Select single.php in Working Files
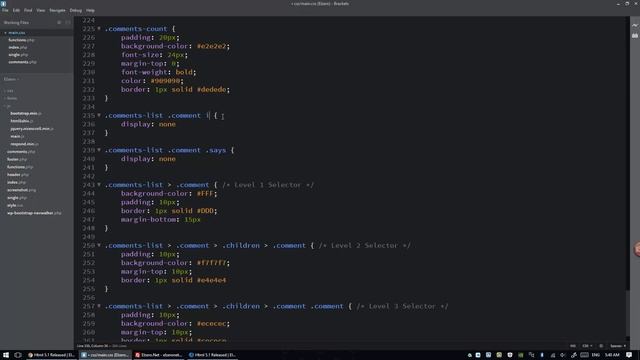Screen dimensions: 640x360 click(18, 55)
